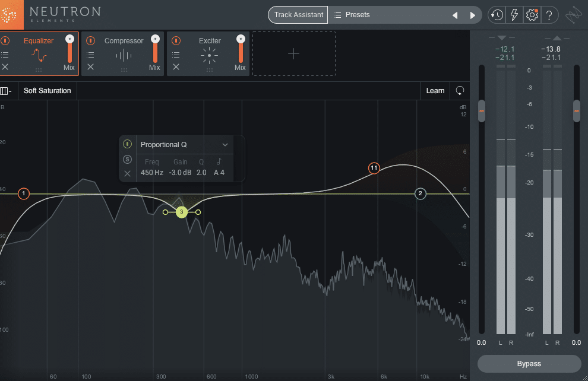Remove the Equalizer module with its X
588x381 pixels.
5,67
